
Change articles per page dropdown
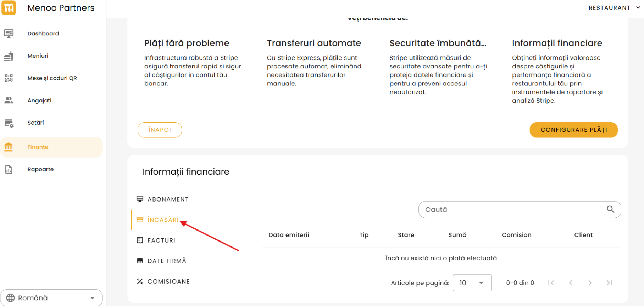[472, 283]
